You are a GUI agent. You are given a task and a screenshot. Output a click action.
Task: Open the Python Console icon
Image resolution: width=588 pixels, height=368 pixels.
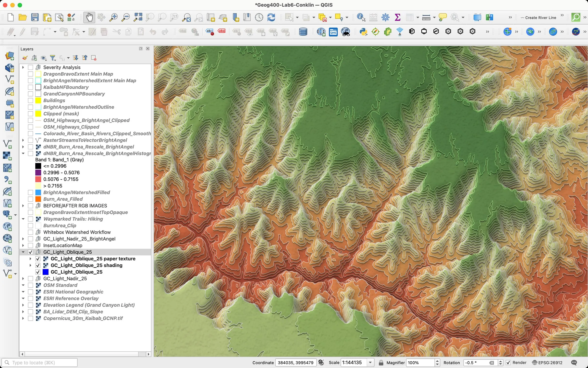(363, 32)
